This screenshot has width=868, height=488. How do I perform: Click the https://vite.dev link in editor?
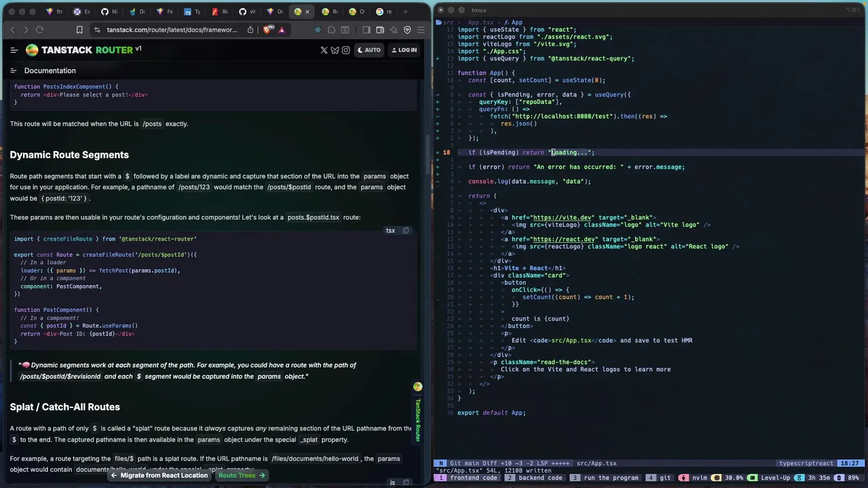561,218
